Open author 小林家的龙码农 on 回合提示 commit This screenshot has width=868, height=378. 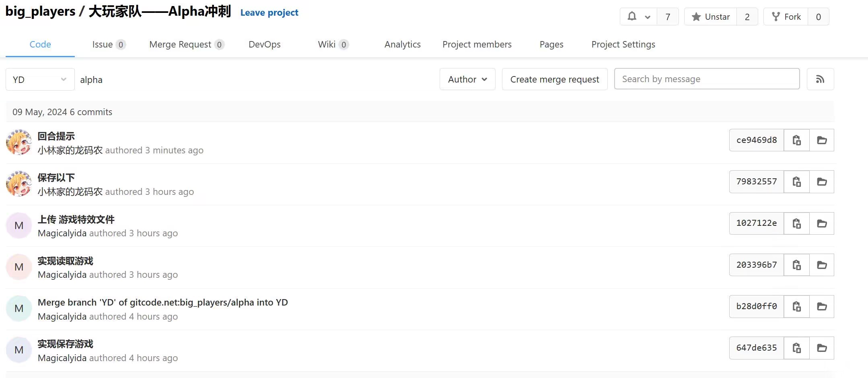(70, 150)
